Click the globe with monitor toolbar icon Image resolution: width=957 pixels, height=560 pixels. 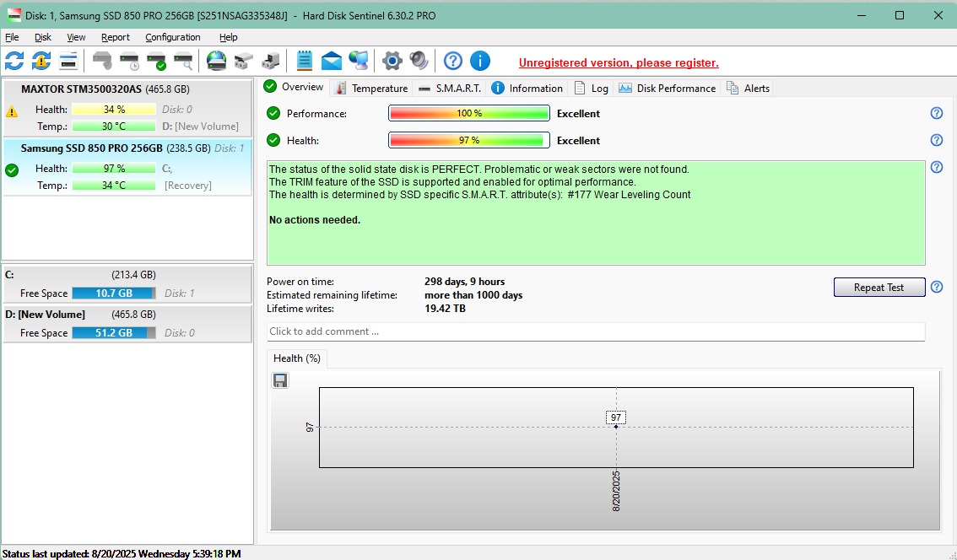[x=359, y=61]
